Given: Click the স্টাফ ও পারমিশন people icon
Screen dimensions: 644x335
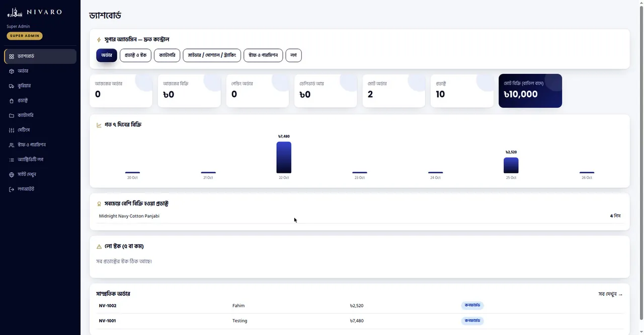Looking at the screenshot, I should [12, 145].
